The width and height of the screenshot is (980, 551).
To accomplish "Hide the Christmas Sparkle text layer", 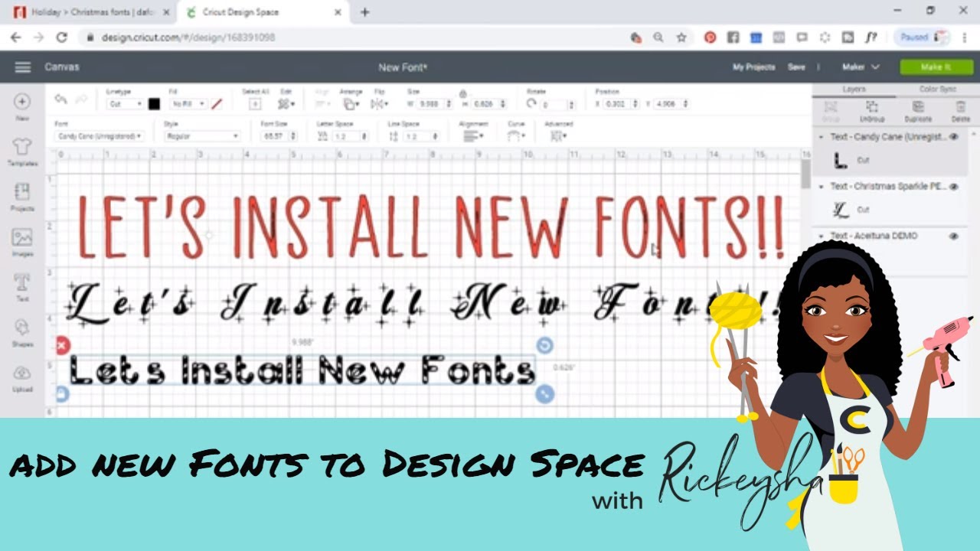I will point(954,186).
